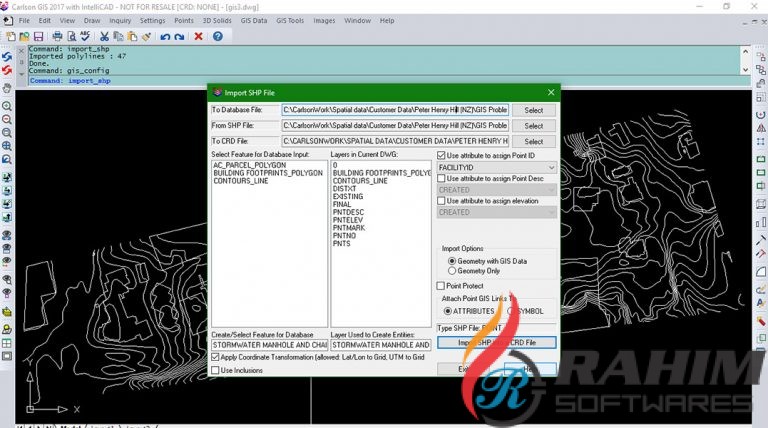This screenshot has height=428, width=768.
Task: Click the Copy icon in the toolbar
Action: [x=118, y=36]
